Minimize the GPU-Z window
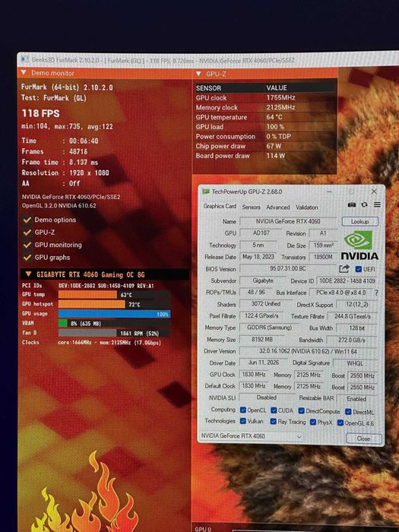Screen dimensions: 399x532 329,192
